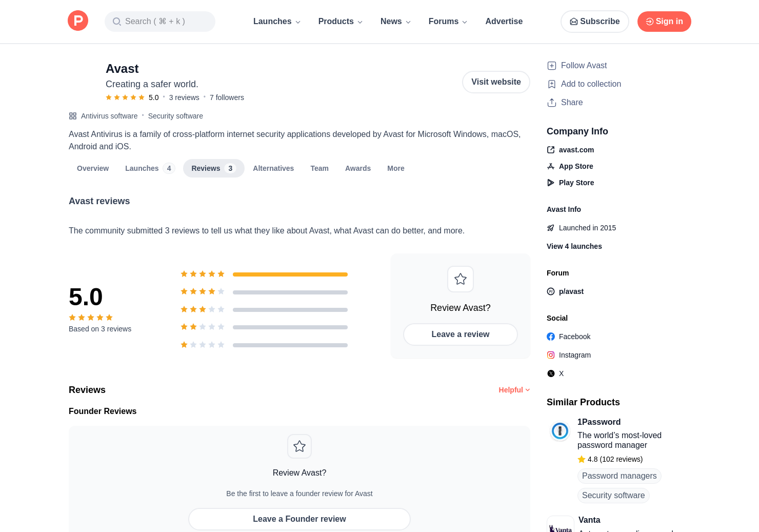Click the Instagram logo icon
759x532 pixels.
pyautogui.click(x=551, y=355)
